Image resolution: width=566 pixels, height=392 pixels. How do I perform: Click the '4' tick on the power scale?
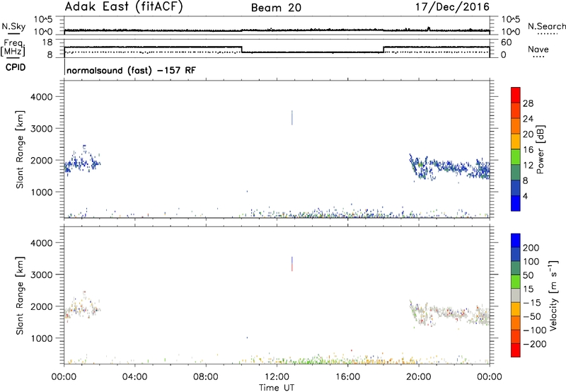[x=525, y=196]
